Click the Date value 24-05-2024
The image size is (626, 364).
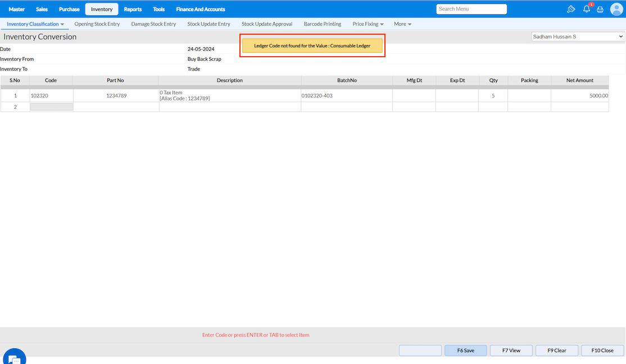[201, 49]
